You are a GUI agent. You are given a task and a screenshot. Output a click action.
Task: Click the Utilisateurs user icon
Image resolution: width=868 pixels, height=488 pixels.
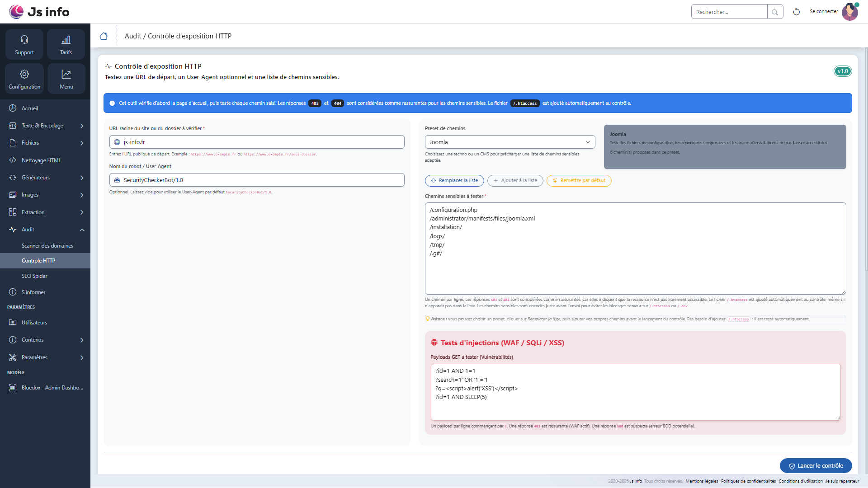point(13,323)
